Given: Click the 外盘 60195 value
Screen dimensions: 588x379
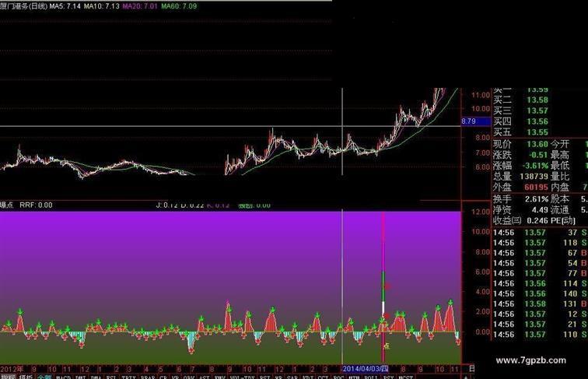Looking at the screenshot, I should 536,187.
